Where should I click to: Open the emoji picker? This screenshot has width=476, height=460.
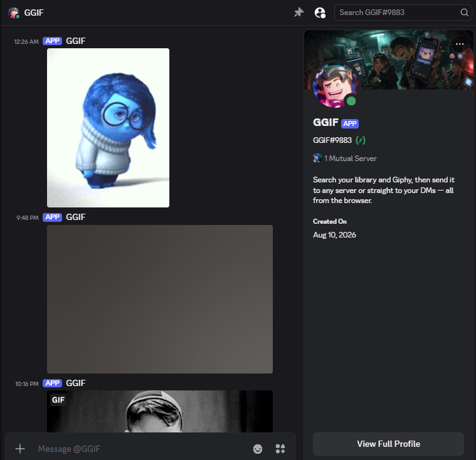[x=258, y=449]
